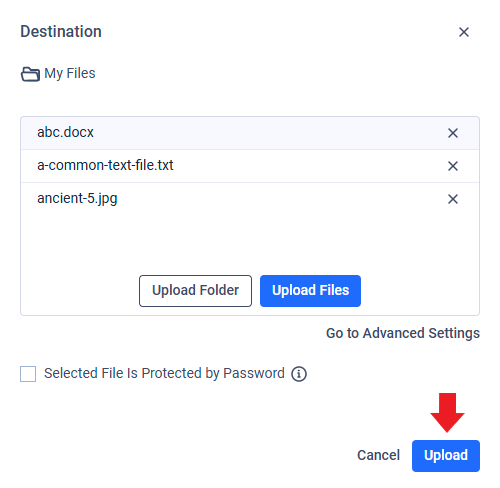The width and height of the screenshot is (500, 488).
Task: Select the My Files destination label
Action: 70,73
